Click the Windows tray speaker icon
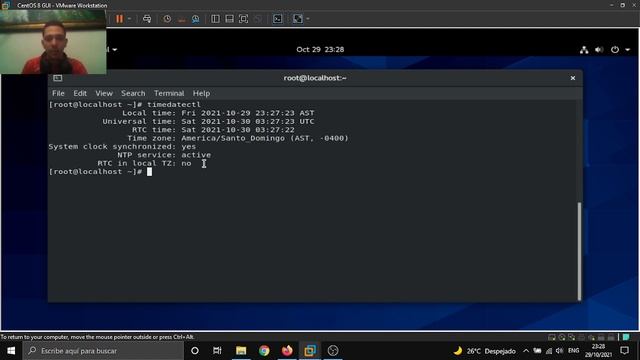640x360 pixels. tap(560, 351)
